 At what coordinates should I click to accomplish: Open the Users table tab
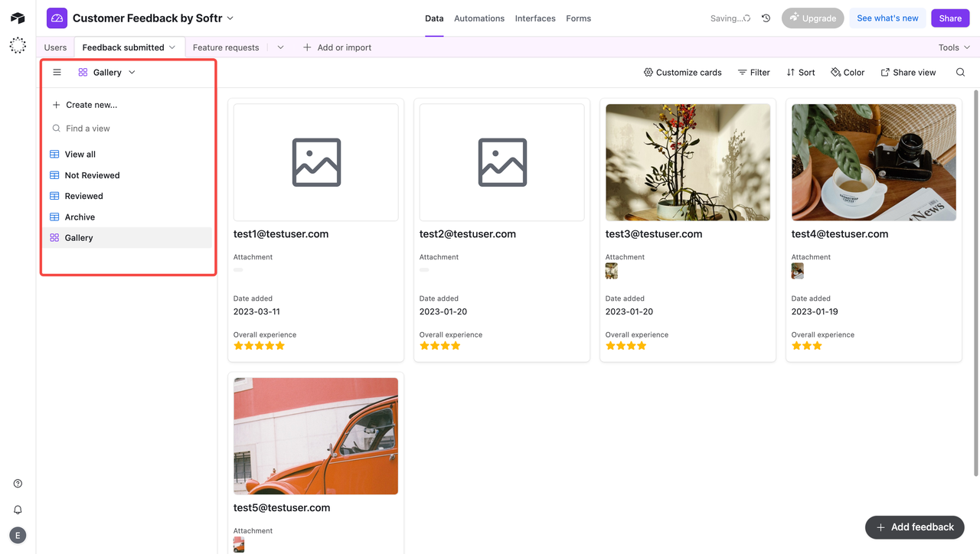click(54, 47)
